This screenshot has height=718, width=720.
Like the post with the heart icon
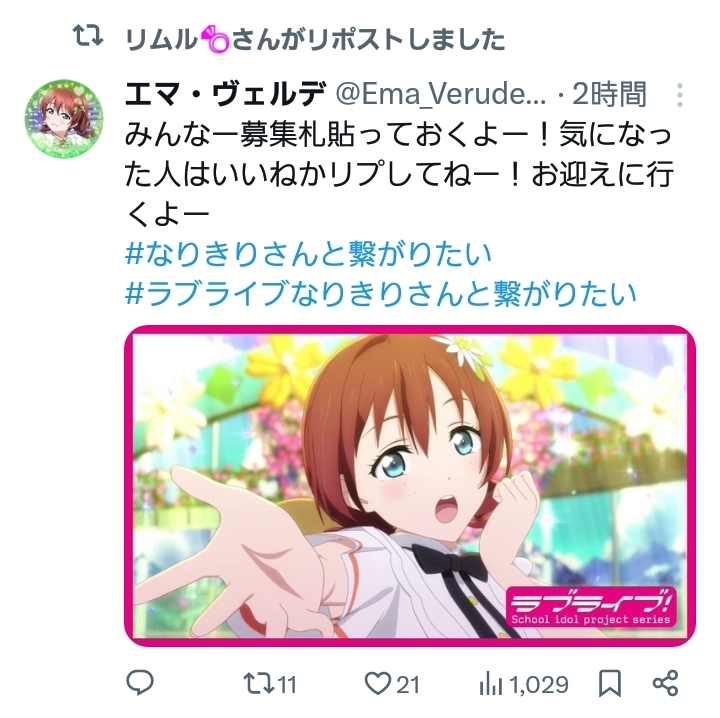pos(377,683)
